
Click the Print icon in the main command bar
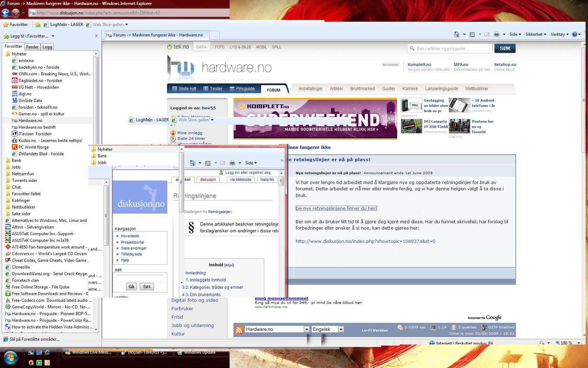pos(496,34)
